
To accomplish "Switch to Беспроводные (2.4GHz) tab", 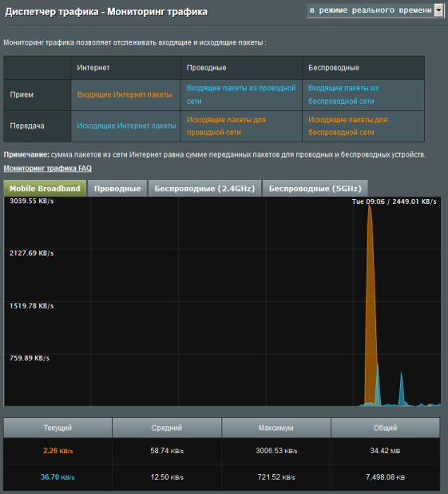I will click(204, 189).
